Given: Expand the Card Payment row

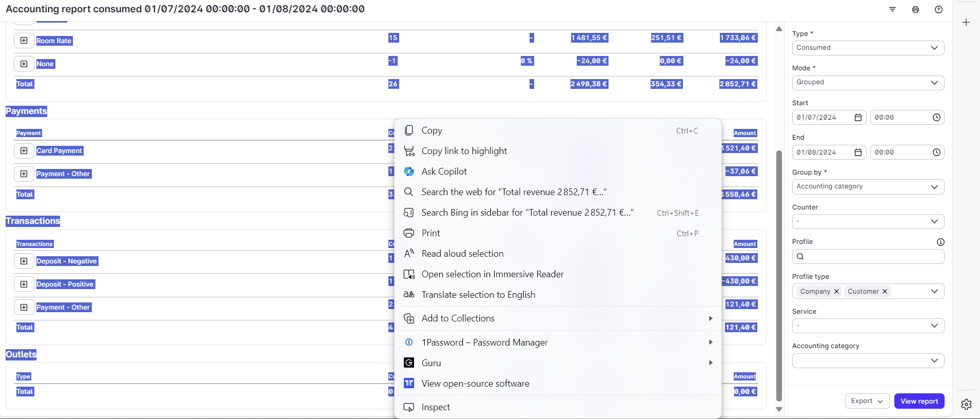Looking at the screenshot, I should 24,150.
